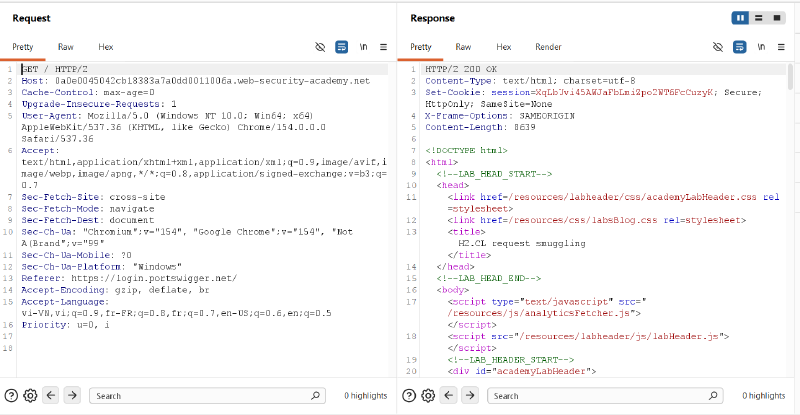800x415 pixels.
Task: Click the Sec-Fetch-Site header line
Action: click(93, 197)
